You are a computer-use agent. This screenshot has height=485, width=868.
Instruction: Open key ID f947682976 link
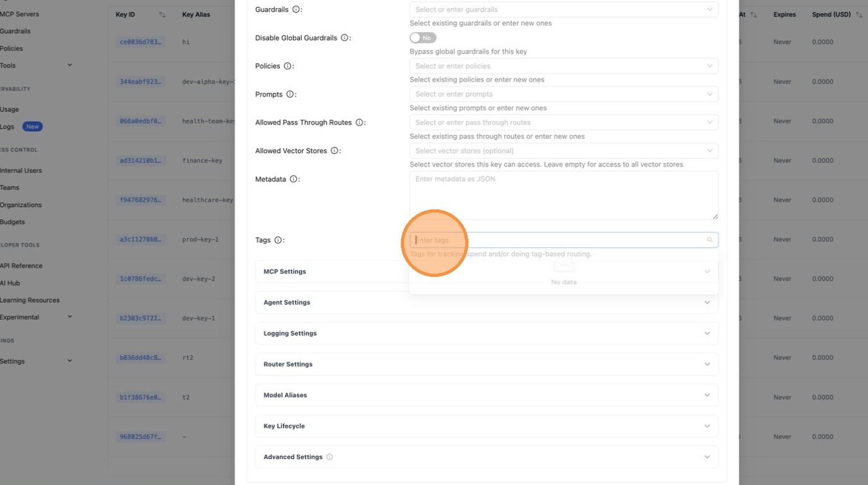tap(141, 200)
